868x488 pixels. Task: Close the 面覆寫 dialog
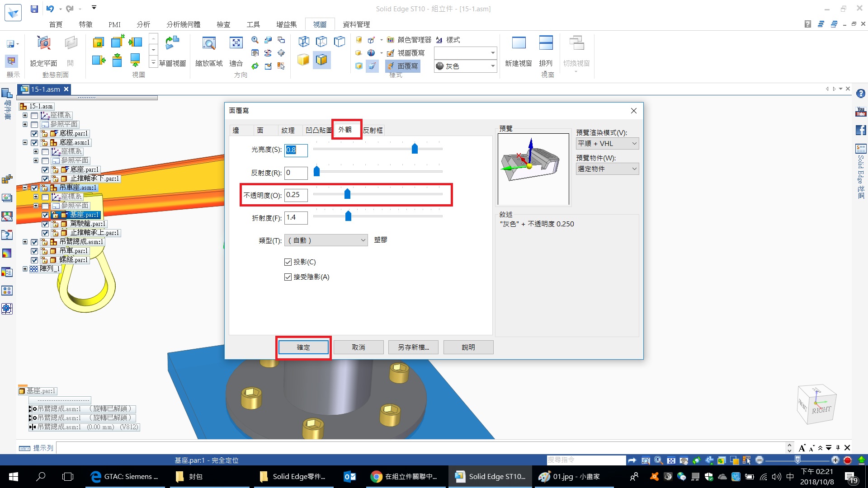(634, 111)
